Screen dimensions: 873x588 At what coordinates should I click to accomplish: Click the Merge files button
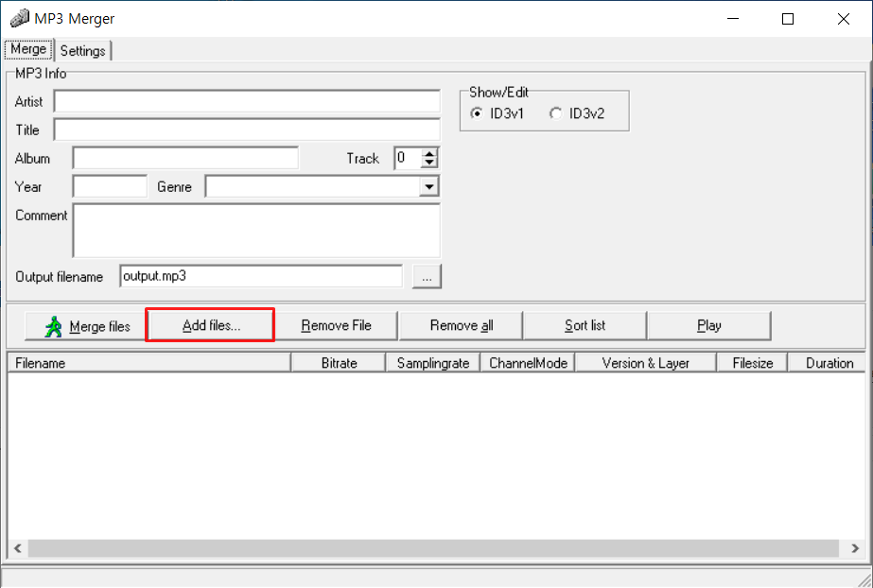click(85, 326)
